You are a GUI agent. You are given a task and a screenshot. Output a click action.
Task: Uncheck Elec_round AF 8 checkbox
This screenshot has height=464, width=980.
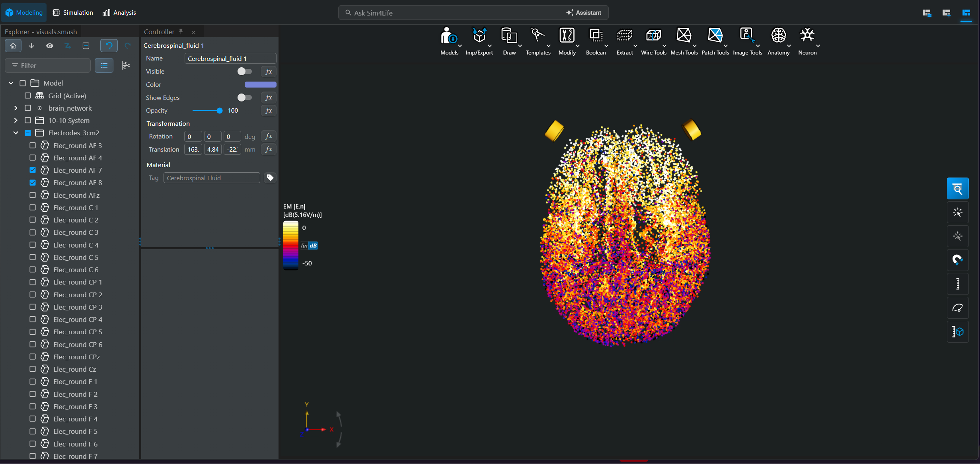(x=33, y=183)
